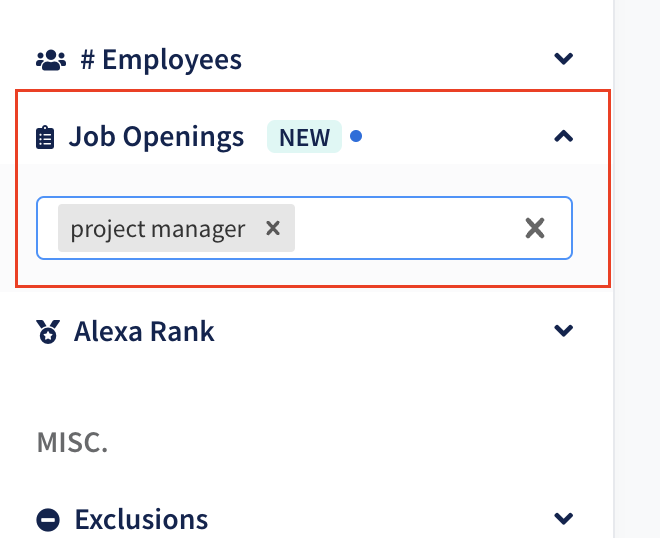The width and height of the screenshot is (660, 538).
Task: Collapse the Job Openings section chevron
Action: pyautogui.click(x=564, y=136)
